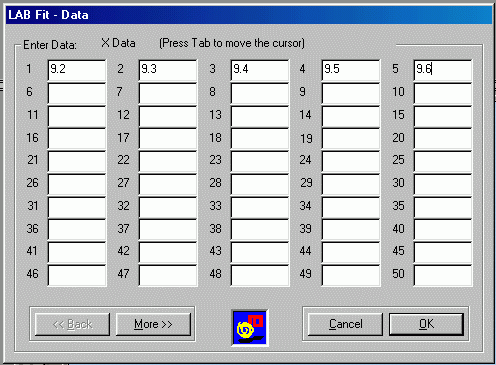Screen dimensions: 496x365
Task: Select empty data field number 10
Action: tap(443, 93)
